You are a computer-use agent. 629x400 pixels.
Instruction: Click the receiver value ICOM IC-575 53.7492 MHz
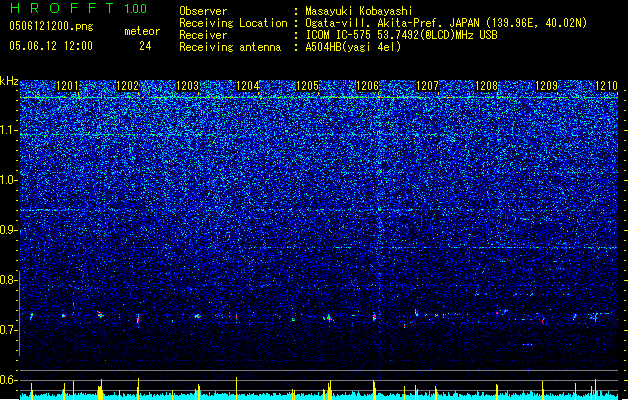click(401, 35)
